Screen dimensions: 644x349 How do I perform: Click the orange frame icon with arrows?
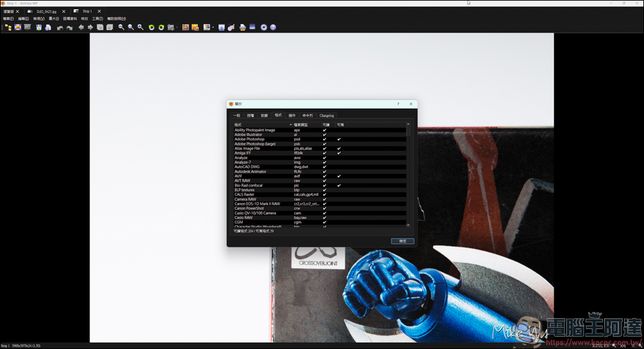[x=195, y=28]
